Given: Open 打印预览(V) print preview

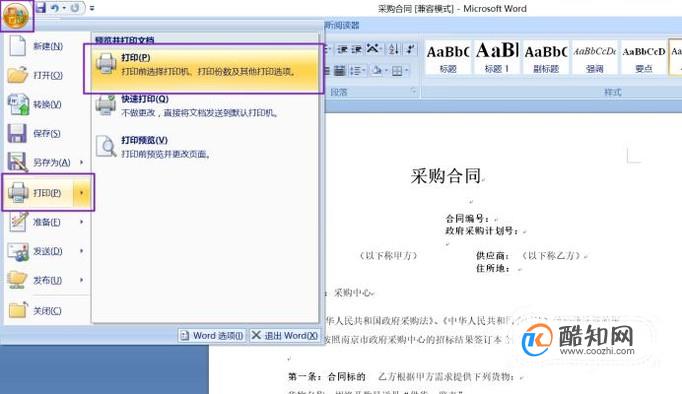Looking at the screenshot, I should click(204, 147).
